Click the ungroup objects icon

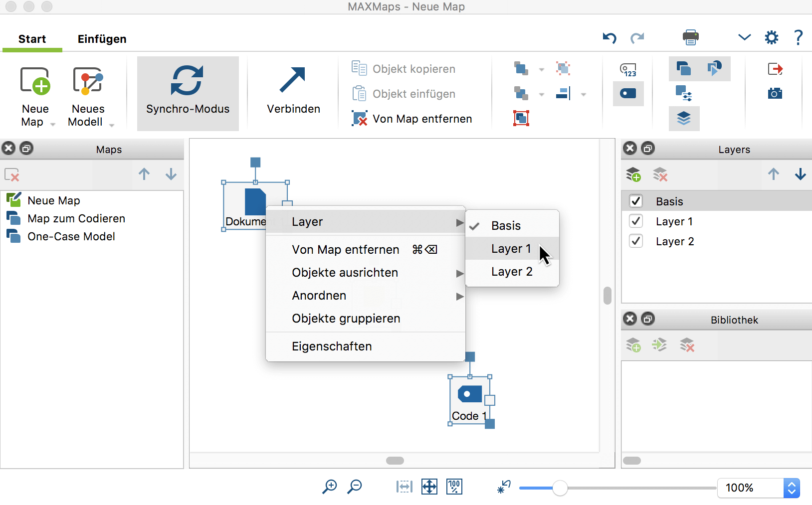[563, 68]
